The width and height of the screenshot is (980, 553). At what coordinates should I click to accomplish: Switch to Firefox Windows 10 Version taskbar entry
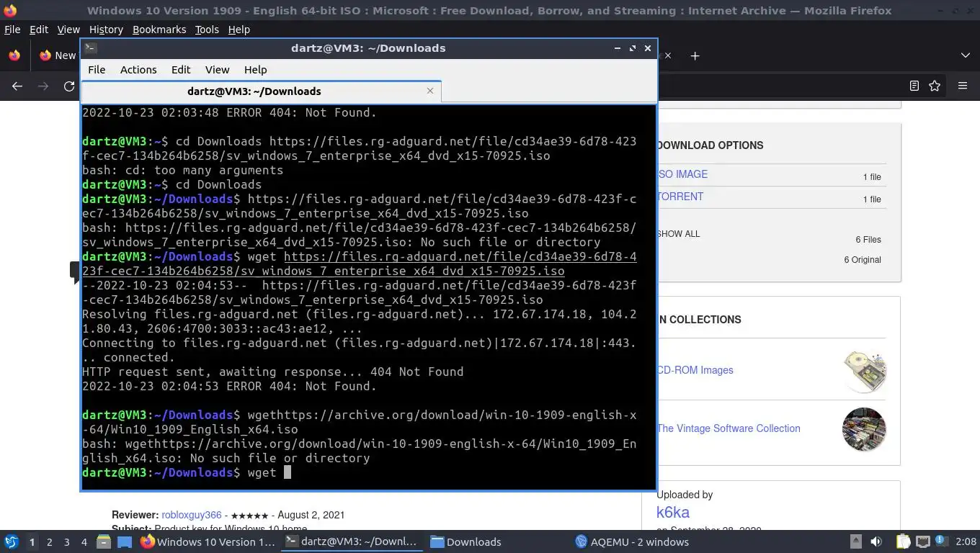coord(209,542)
